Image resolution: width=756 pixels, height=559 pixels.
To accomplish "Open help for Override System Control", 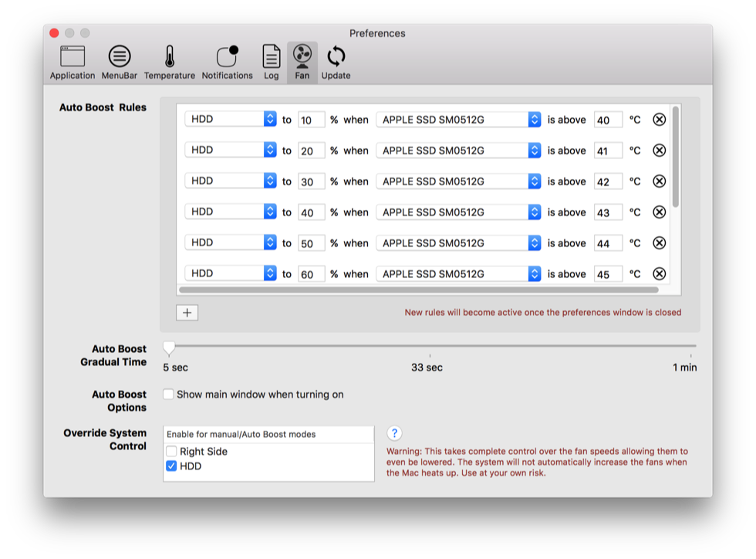I will tap(394, 433).
